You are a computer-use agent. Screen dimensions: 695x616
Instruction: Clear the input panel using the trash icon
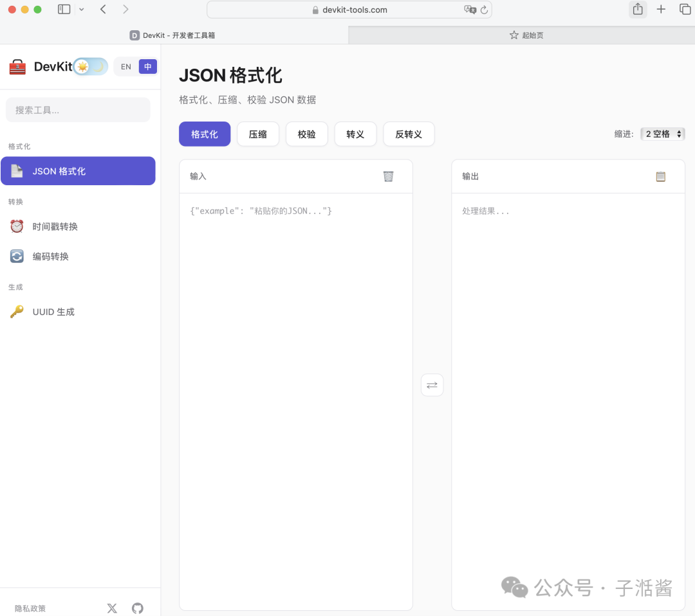click(x=388, y=176)
